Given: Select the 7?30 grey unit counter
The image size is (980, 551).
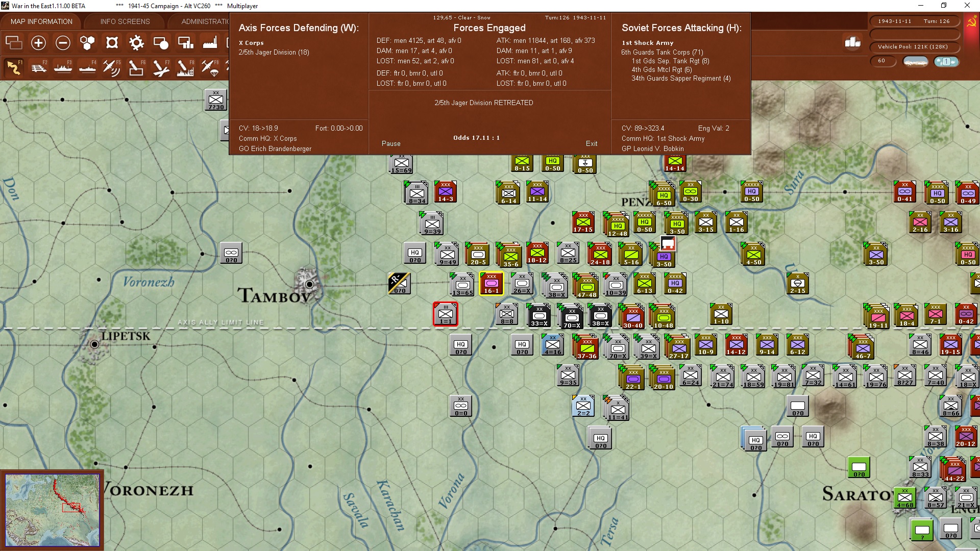Looking at the screenshot, I should coord(216,100).
